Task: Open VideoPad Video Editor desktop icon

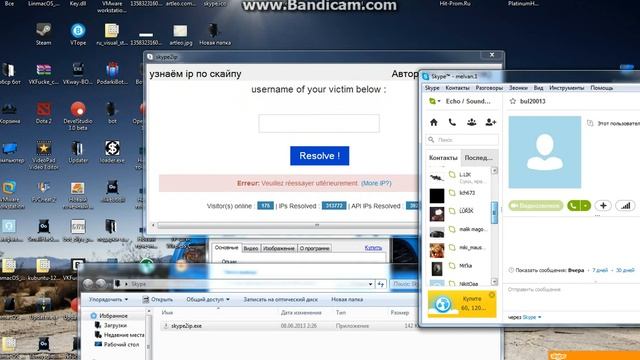Action: [44, 155]
